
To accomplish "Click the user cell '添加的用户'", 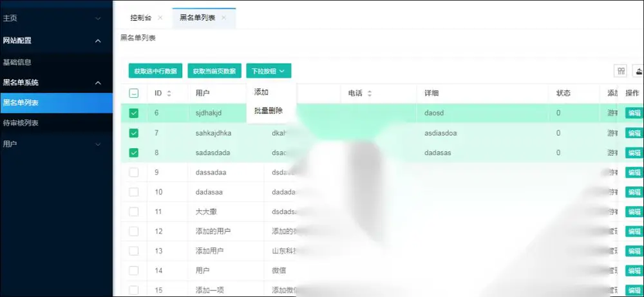I will (213, 231).
